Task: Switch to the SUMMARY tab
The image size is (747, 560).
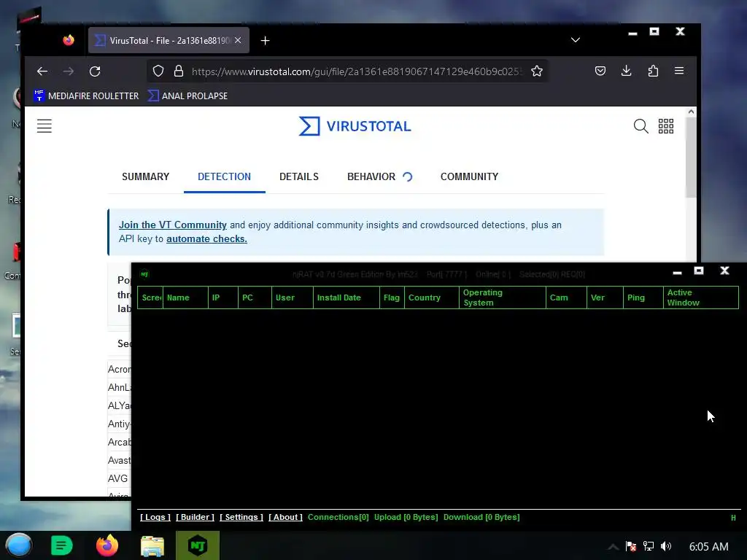Action: (146, 176)
